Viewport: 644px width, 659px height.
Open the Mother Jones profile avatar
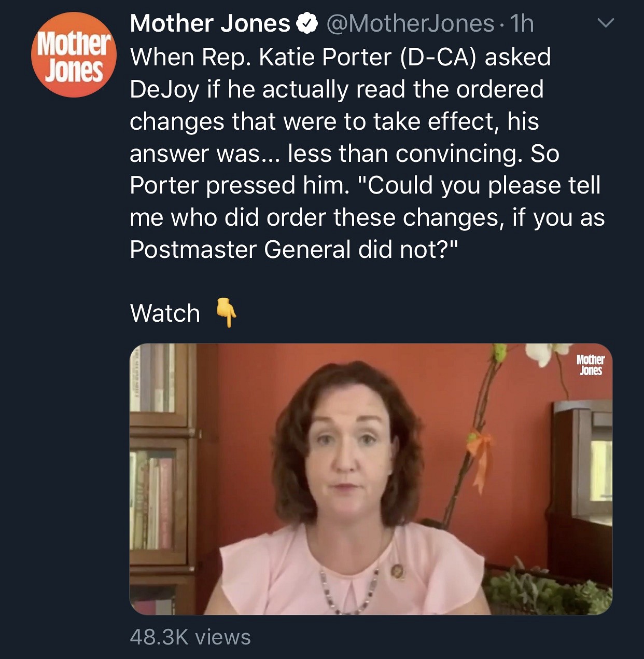74,55
